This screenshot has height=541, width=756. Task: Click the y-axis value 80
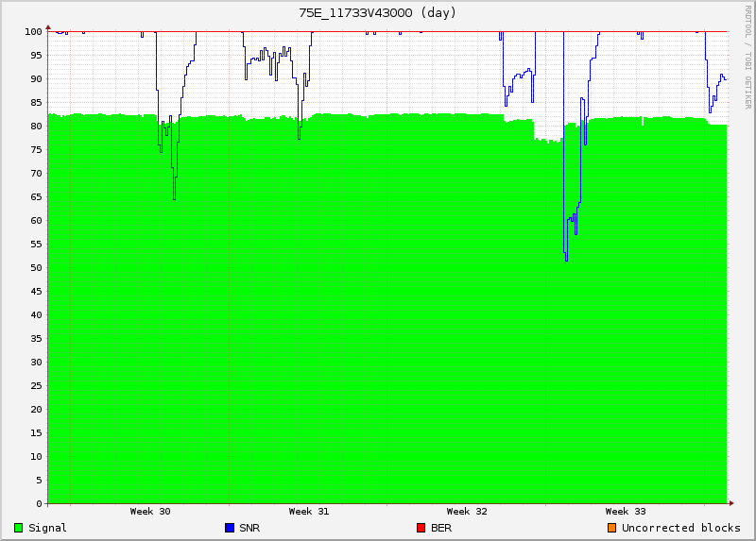tap(36, 127)
